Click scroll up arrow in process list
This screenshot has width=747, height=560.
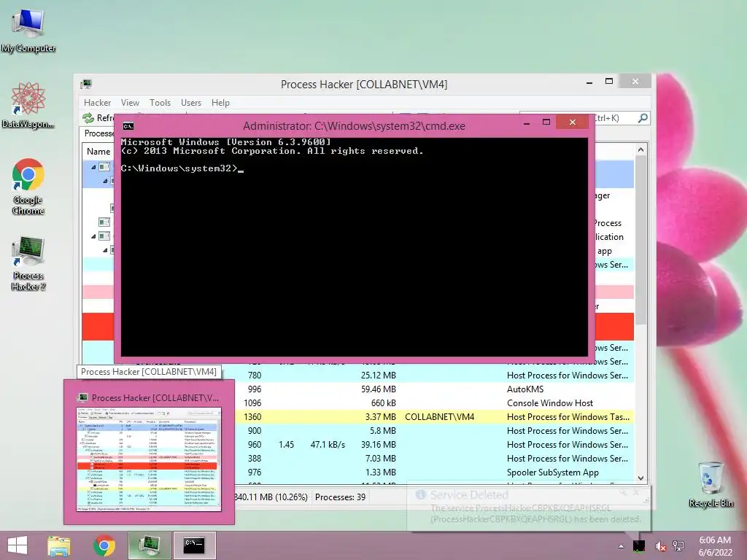click(640, 149)
